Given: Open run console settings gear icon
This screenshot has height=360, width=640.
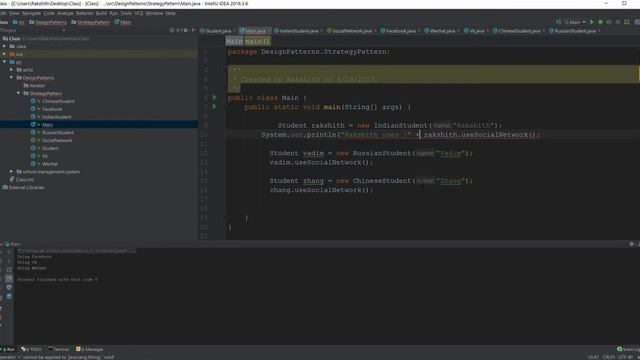Looking at the screenshot, I should 631,244.
